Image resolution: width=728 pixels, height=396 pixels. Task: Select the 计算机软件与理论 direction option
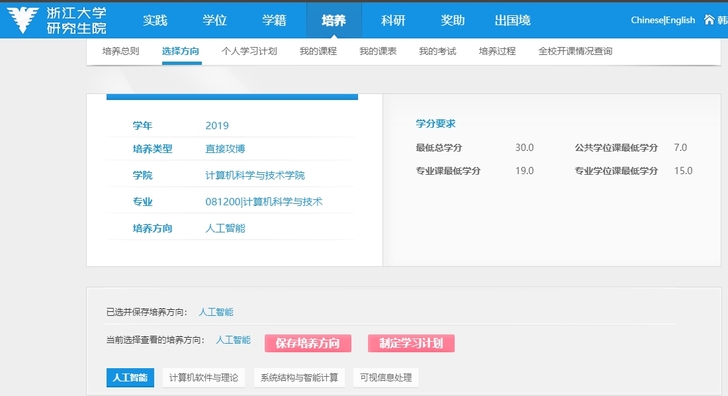tap(203, 377)
